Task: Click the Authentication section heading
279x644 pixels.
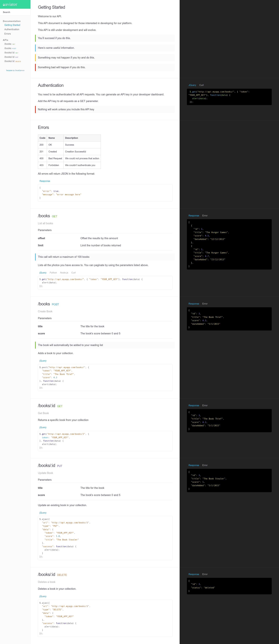Action: click(51, 85)
